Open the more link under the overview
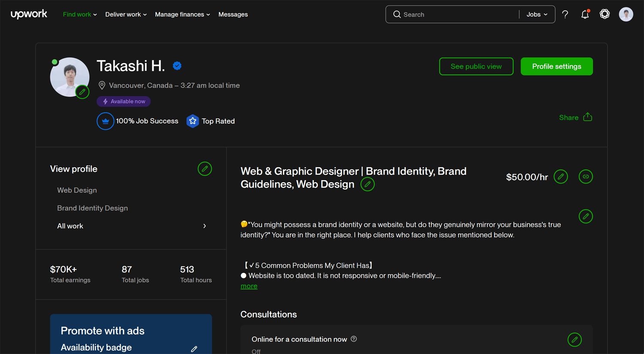Image resolution: width=644 pixels, height=354 pixels. click(x=249, y=286)
